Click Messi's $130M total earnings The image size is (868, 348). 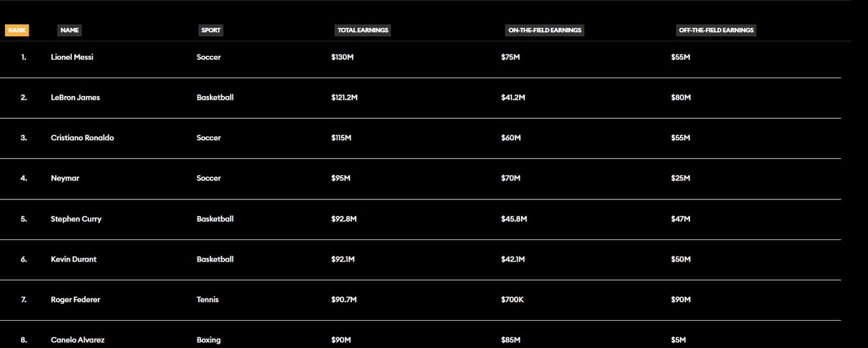point(341,57)
